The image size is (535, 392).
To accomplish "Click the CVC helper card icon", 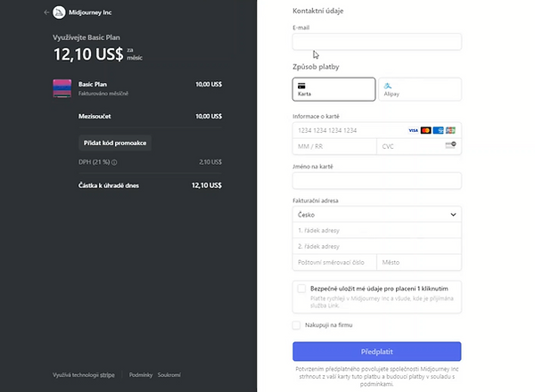I will pos(450,145).
